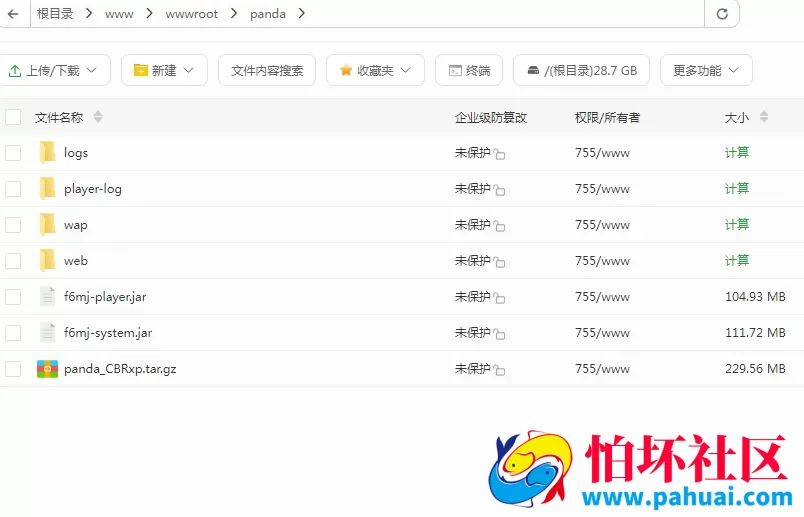Click the 企业级防篡改 column header

[x=491, y=117]
